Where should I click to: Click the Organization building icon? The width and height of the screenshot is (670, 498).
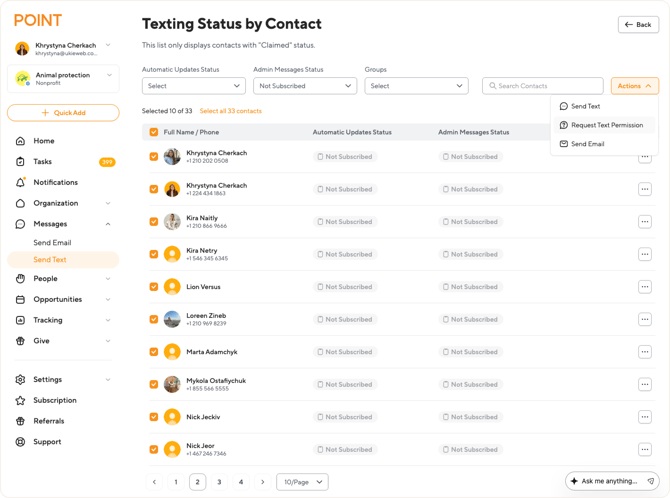[x=20, y=203]
